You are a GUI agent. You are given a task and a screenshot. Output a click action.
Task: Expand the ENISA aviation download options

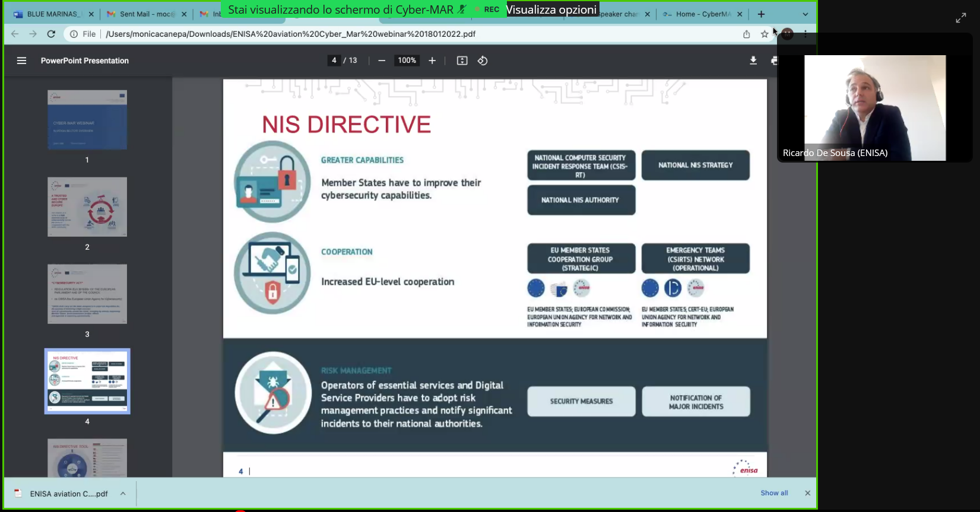pos(123,494)
